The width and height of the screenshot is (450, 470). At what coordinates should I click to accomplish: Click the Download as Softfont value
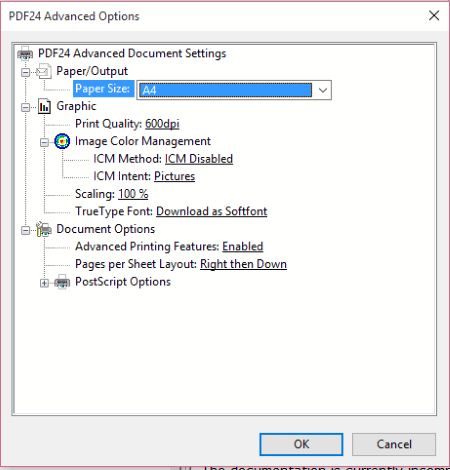(212, 211)
